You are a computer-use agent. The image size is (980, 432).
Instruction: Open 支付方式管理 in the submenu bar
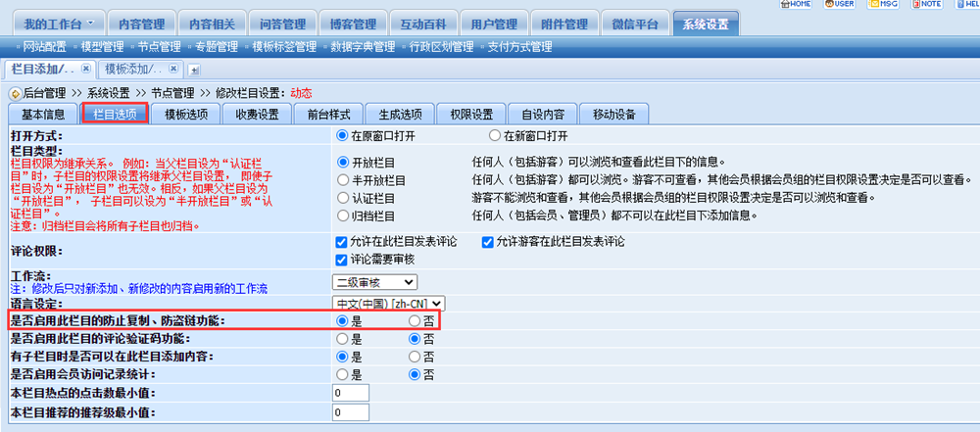[519, 47]
